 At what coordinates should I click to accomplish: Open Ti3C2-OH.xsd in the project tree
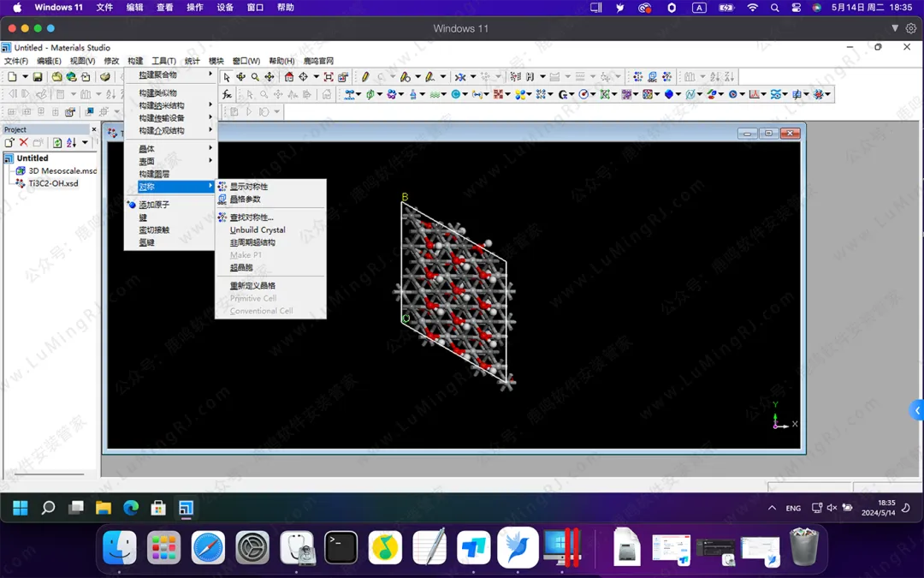tap(53, 183)
